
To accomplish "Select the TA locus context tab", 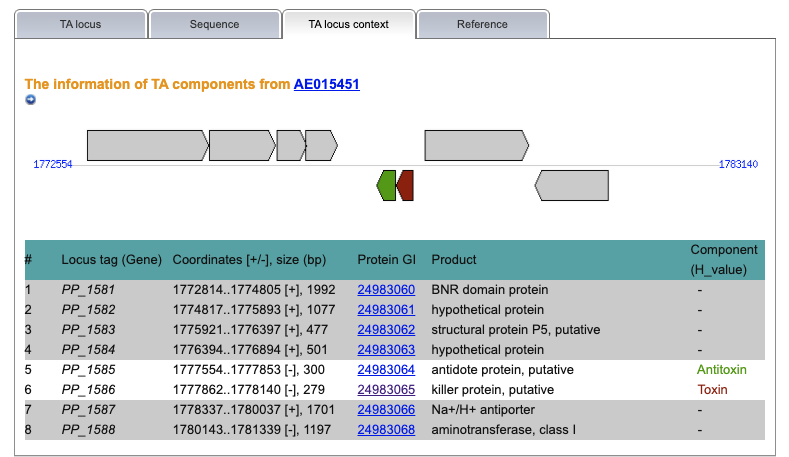I will click(348, 24).
